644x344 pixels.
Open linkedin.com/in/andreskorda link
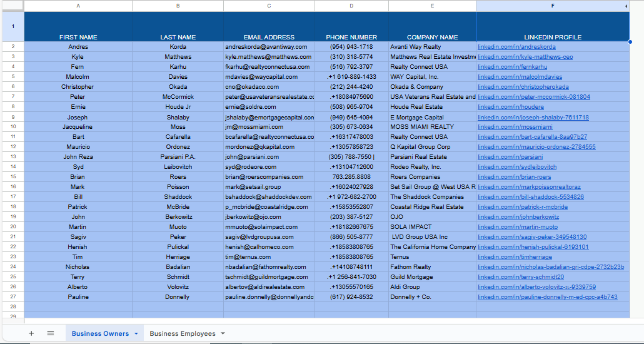(516, 47)
